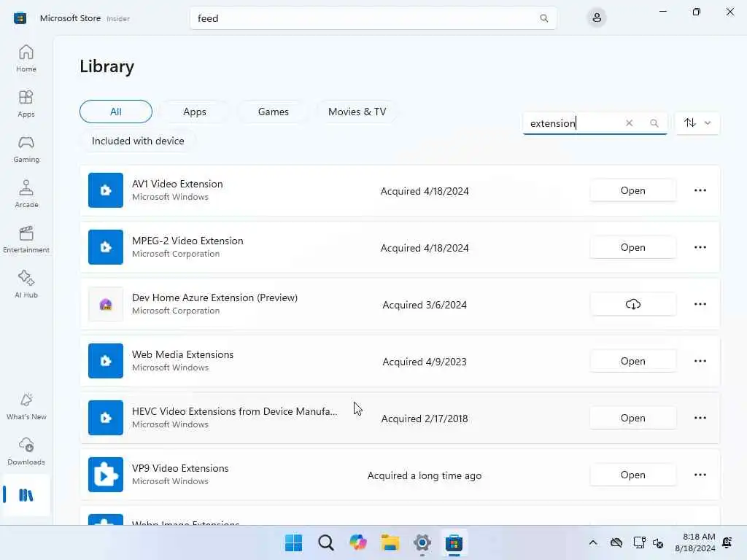Select the Apps filter tab
This screenshot has height=560, width=747.
pos(194,112)
